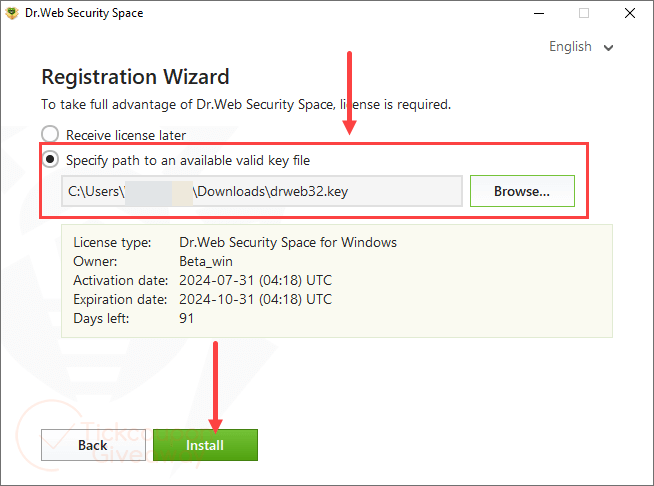This screenshot has width=654, height=486.
Task: Click the 'Owner:' label
Action: point(95,262)
